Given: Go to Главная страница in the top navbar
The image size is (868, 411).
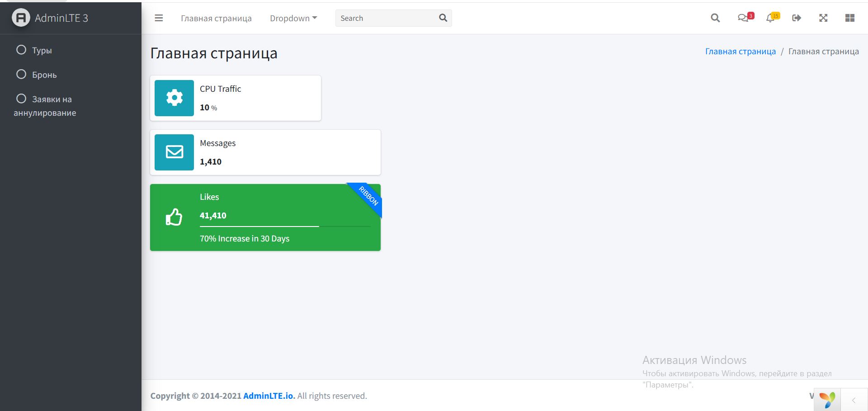Looking at the screenshot, I should [216, 19].
